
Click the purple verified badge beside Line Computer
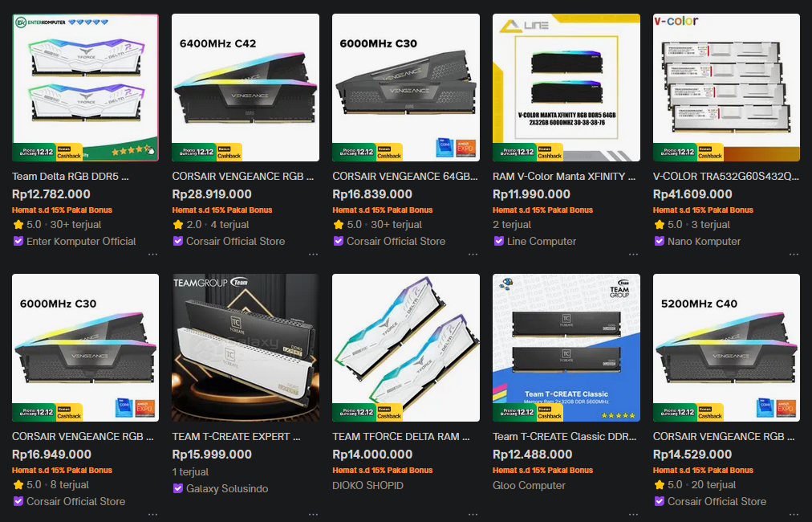coord(499,241)
